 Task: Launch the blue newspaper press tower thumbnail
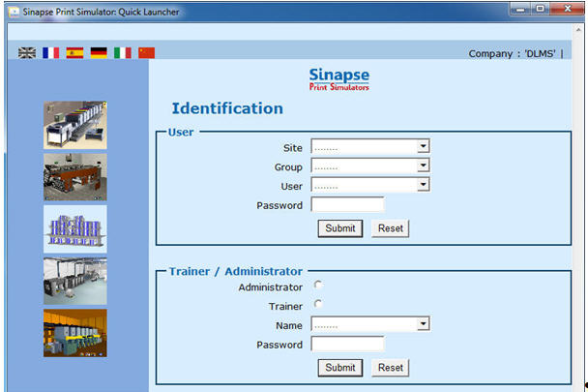75,228
